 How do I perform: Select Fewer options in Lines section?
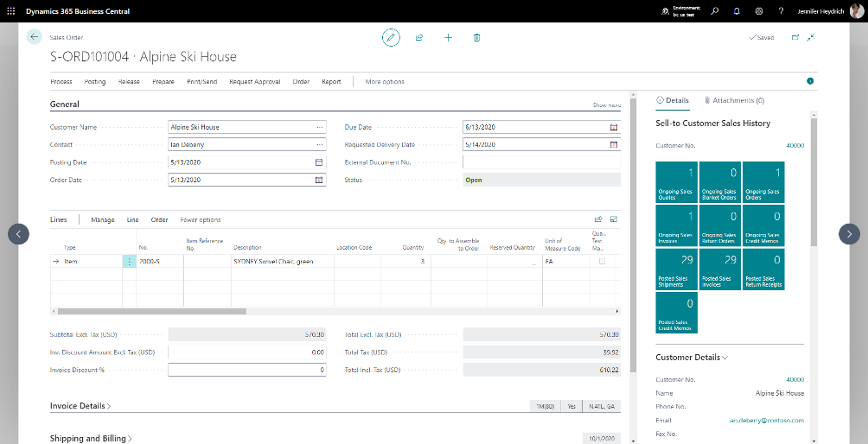[x=201, y=219]
